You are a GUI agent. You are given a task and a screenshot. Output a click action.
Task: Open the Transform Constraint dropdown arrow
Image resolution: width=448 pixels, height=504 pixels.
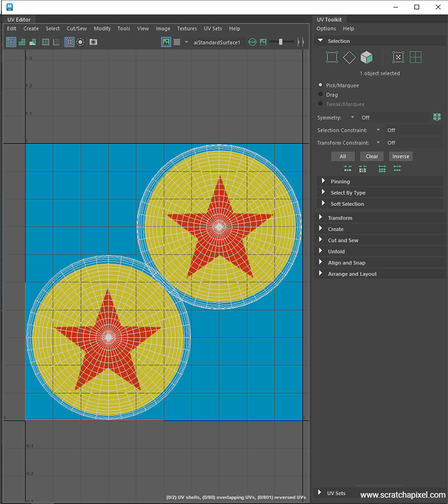pyautogui.click(x=378, y=142)
